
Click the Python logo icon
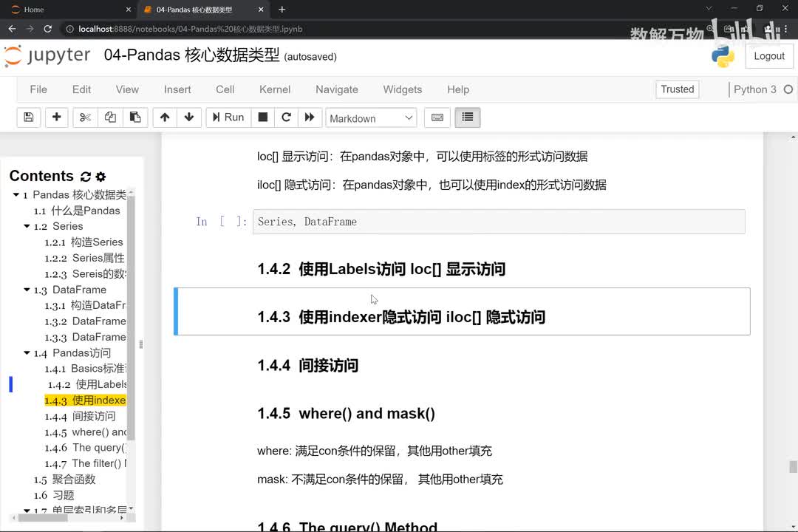(723, 56)
